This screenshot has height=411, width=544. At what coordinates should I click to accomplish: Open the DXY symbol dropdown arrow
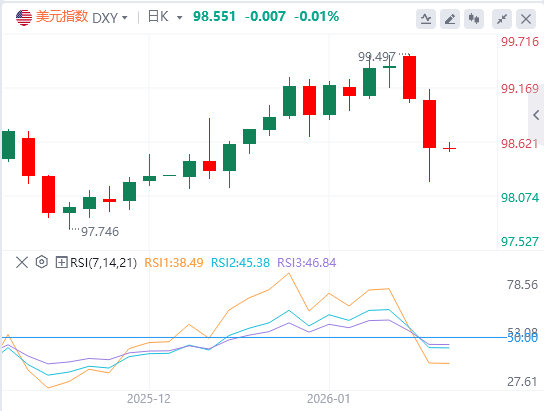[125, 17]
